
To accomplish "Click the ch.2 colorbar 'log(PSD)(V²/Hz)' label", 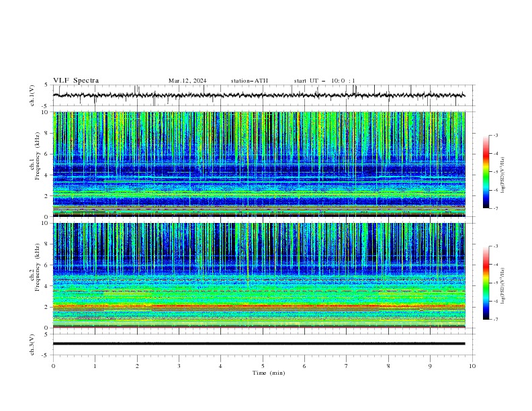I will pyautogui.click(x=502, y=286).
